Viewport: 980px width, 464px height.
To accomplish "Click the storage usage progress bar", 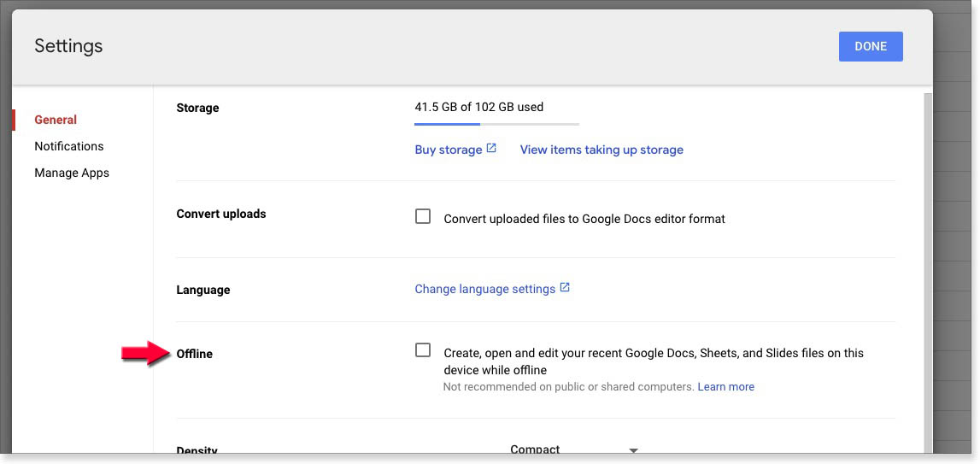I will coord(496,125).
